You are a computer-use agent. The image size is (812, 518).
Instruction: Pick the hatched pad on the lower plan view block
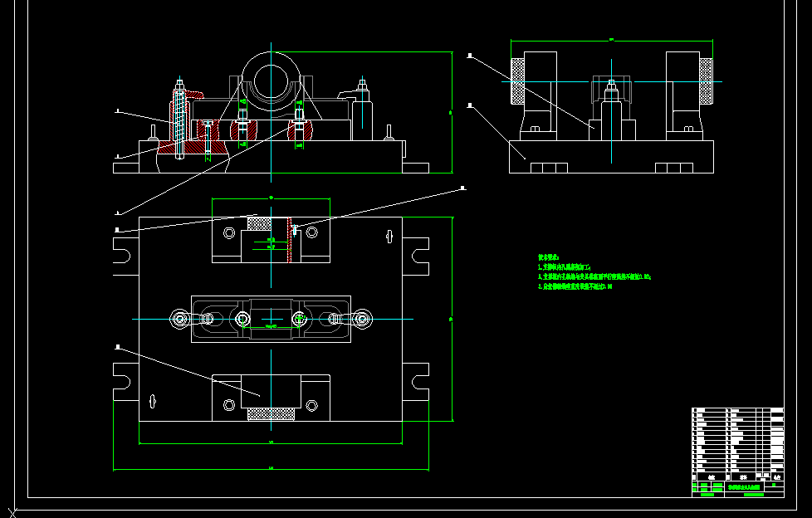271,413
